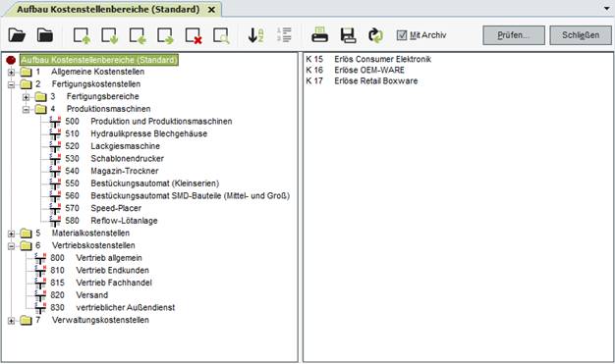The image size is (615, 364).
Task: Click the search node magnifier icon
Action: 221,35
